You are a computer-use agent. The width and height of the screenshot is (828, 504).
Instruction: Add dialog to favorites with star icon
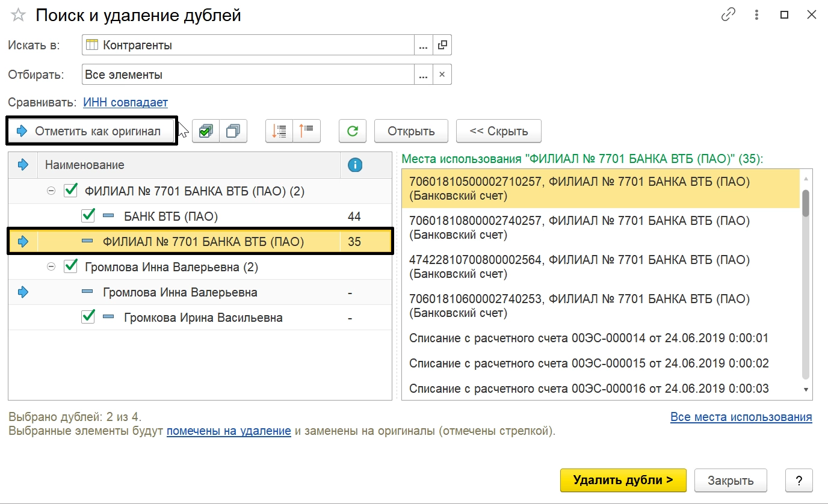coord(19,16)
